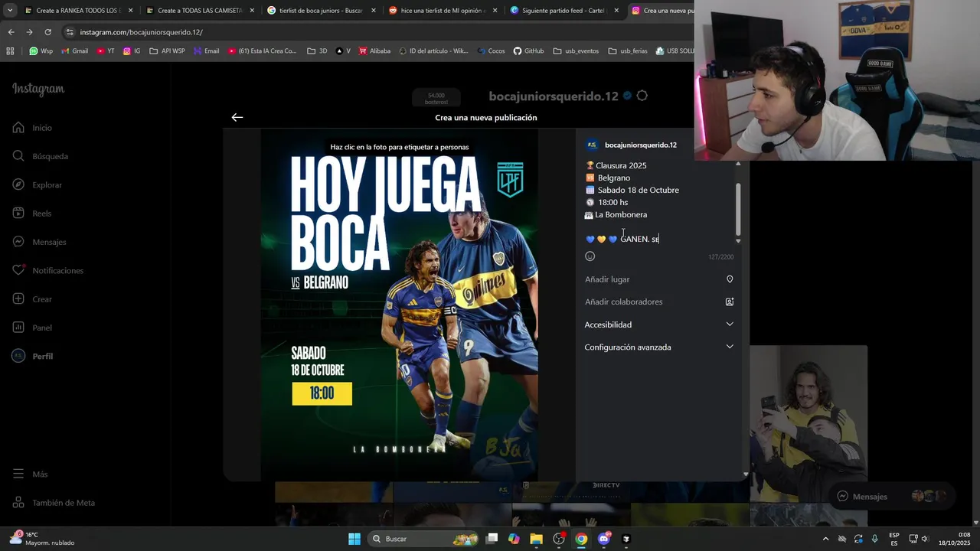This screenshot has height=551, width=980.
Task: Open También de Meta in sidebar
Action: (x=54, y=503)
